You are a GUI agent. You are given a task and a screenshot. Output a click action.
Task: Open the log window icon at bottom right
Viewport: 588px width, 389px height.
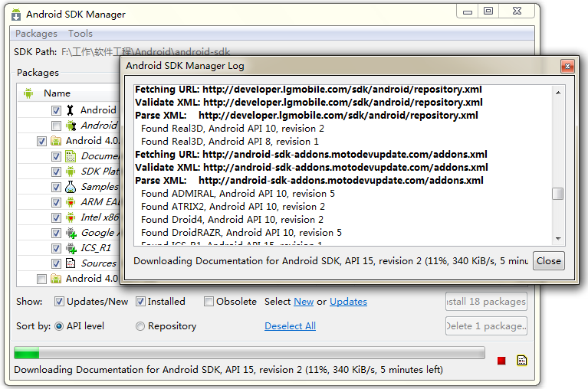(x=521, y=361)
